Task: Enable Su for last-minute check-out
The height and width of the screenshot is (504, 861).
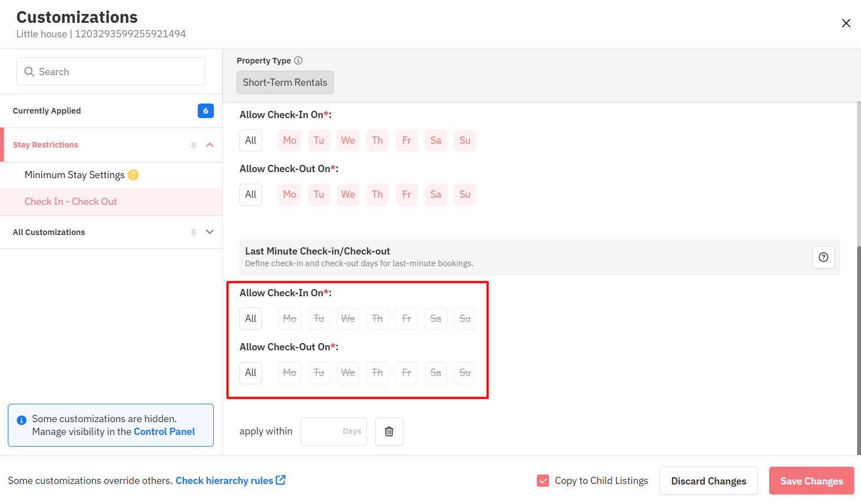Action: tap(465, 373)
